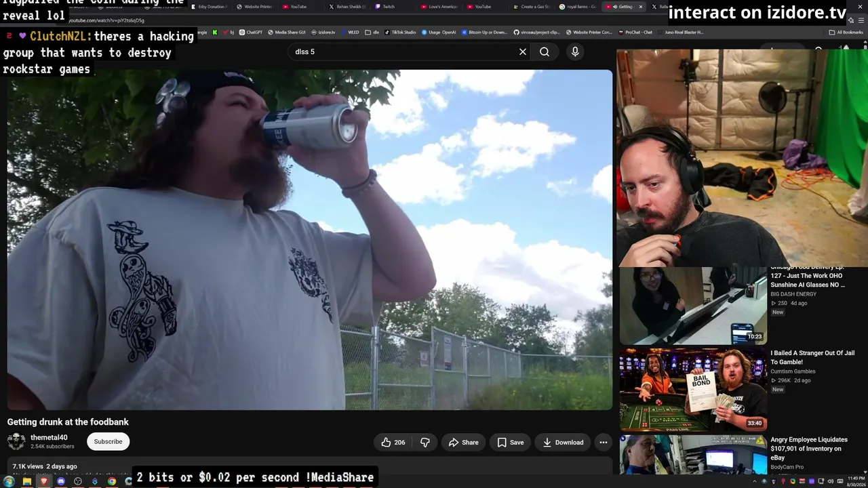Open the Brave browser taskbar icon

pyautogui.click(x=43, y=481)
